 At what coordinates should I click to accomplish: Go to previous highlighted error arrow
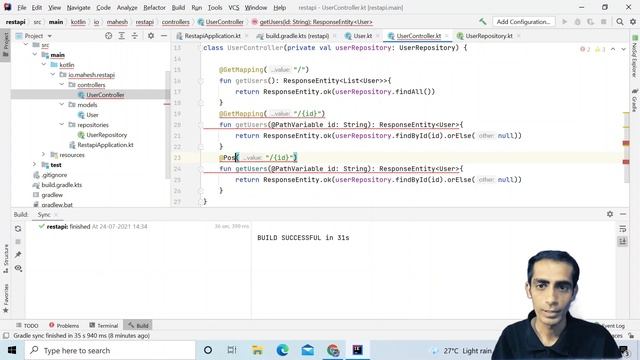point(613,49)
